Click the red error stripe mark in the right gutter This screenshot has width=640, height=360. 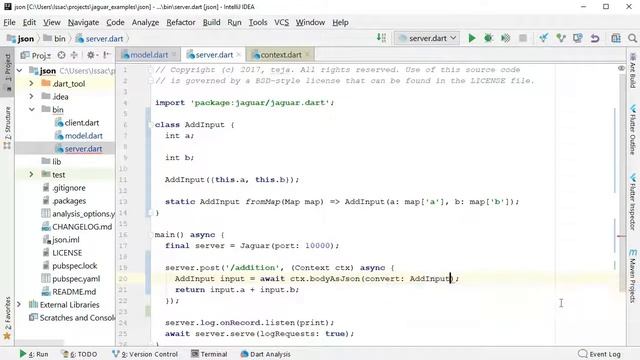[x=621, y=236]
